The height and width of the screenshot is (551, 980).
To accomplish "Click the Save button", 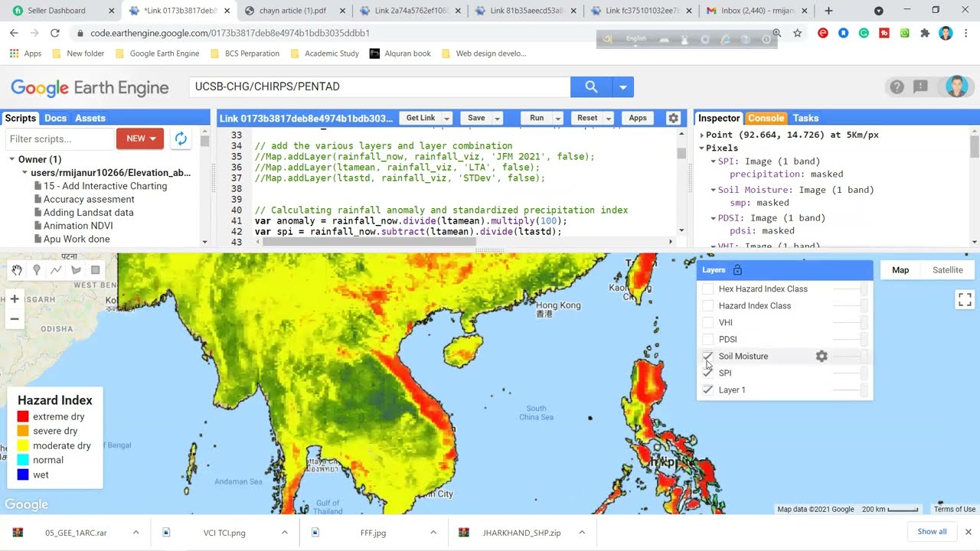I will point(476,118).
